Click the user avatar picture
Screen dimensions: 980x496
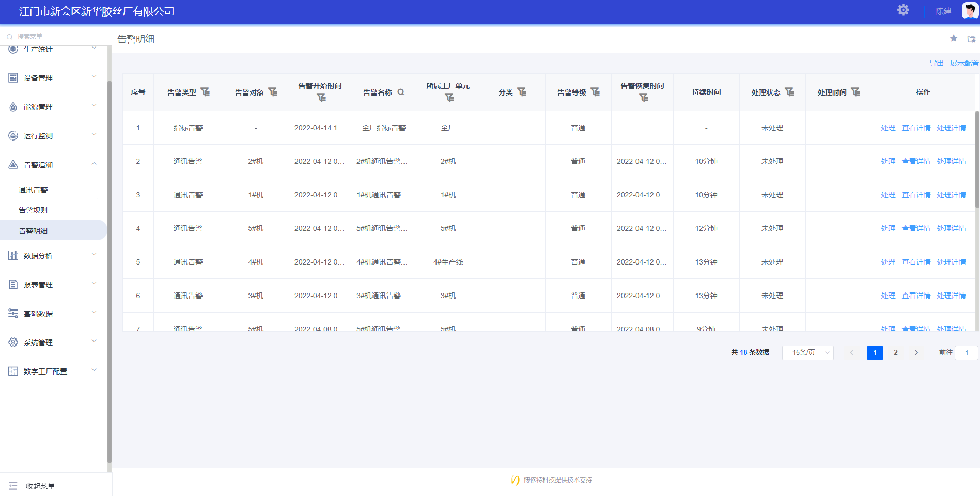[x=969, y=10]
